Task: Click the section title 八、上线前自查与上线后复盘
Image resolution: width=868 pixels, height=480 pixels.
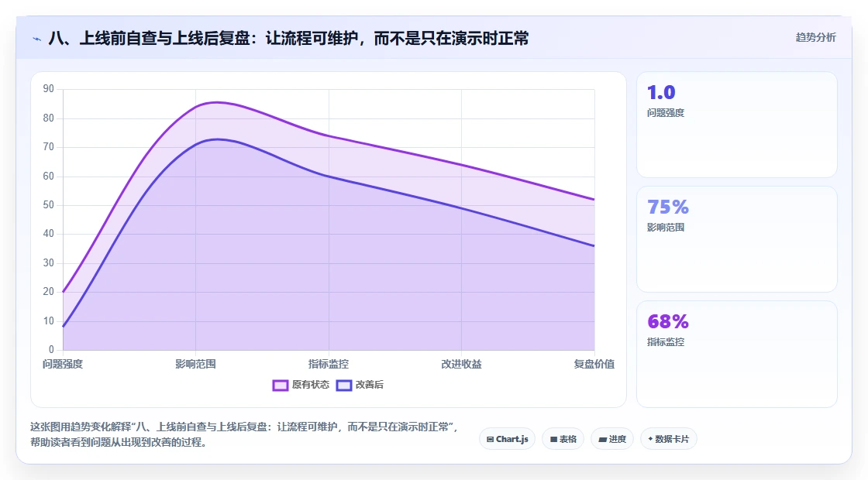Action: pos(149,39)
